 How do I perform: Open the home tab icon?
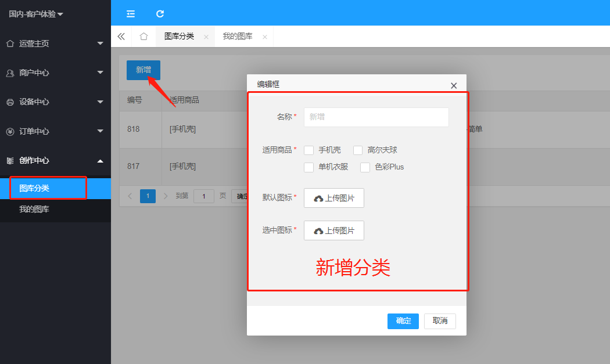[x=143, y=37]
